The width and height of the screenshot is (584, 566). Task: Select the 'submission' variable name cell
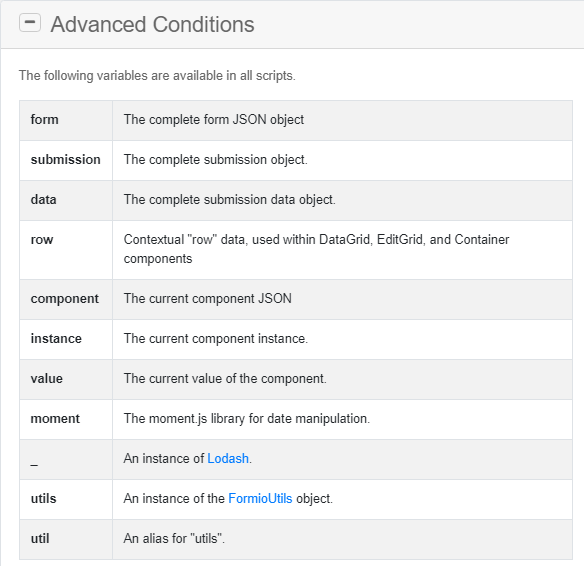coord(66,160)
